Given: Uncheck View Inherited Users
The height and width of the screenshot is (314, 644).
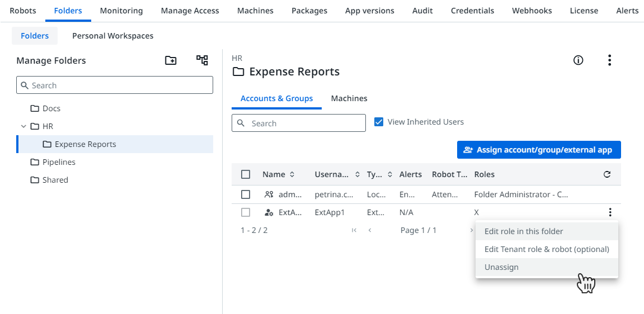Looking at the screenshot, I should tap(379, 122).
